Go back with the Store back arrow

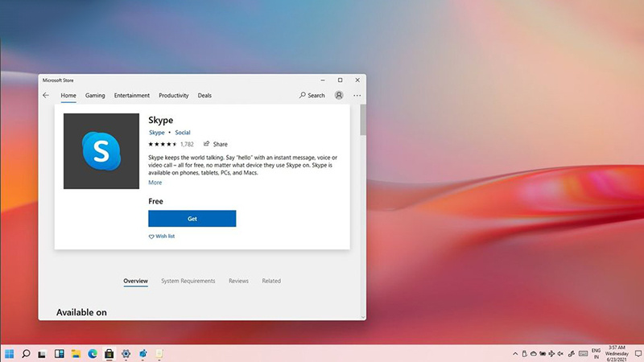(x=46, y=95)
